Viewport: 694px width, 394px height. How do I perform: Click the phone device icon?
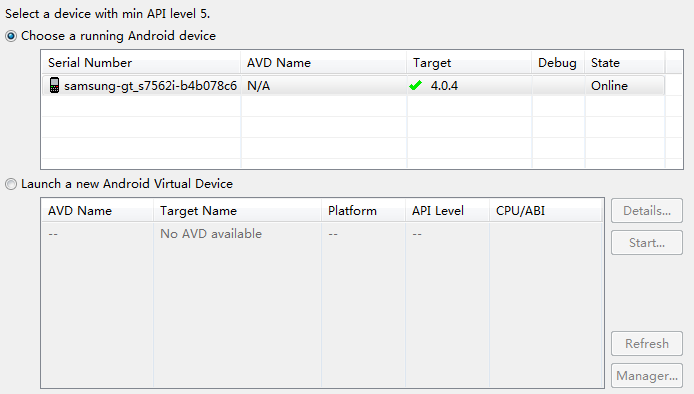[x=54, y=85]
